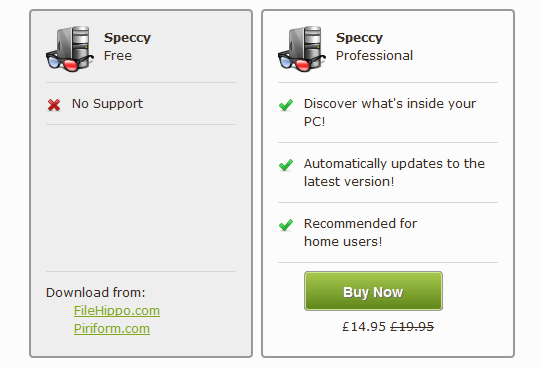Click the 'Professional' edition subtitle
The image size is (540, 368).
[x=374, y=55]
